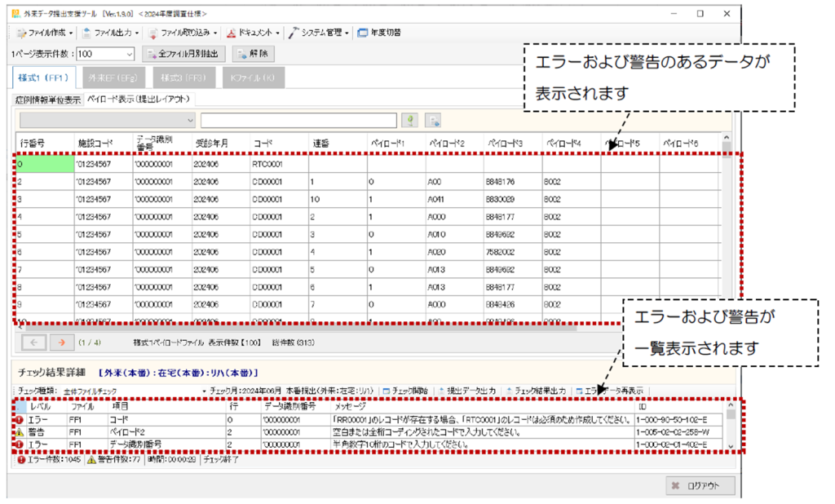
Task: Click the ペイロード6 column header
Action: [690, 144]
